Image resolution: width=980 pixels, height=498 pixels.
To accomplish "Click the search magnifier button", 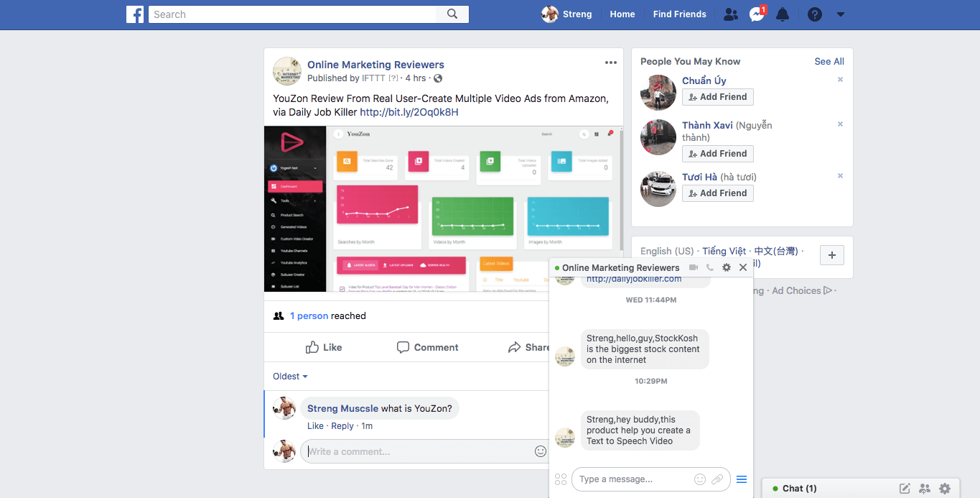I will click(452, 14).
